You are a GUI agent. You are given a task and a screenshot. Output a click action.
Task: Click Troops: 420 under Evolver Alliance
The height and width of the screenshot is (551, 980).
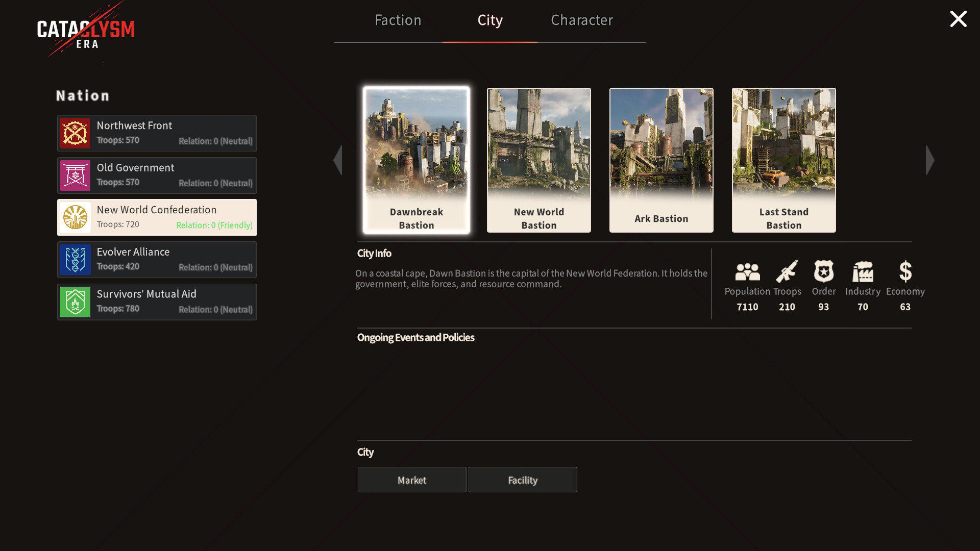tap(118, 266)
